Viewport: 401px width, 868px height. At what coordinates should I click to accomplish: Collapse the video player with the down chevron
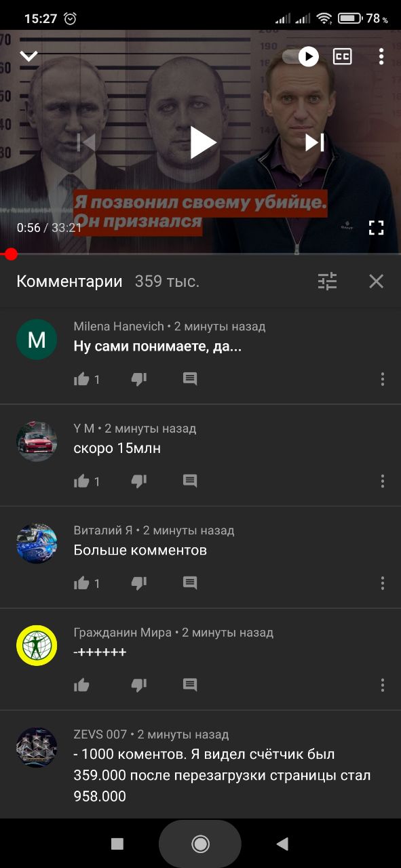click(28, 56)
